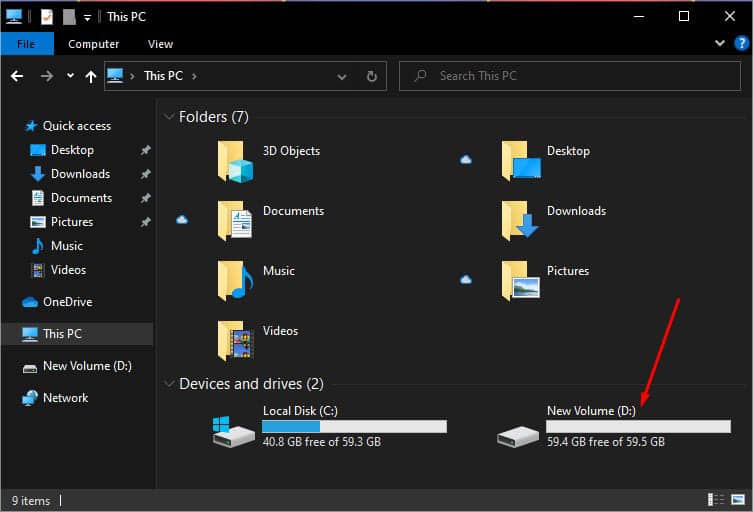This screenshot has width=753, height=512.
Task: Select the New Volume (D:) drive icon
Action: point(518,436)
